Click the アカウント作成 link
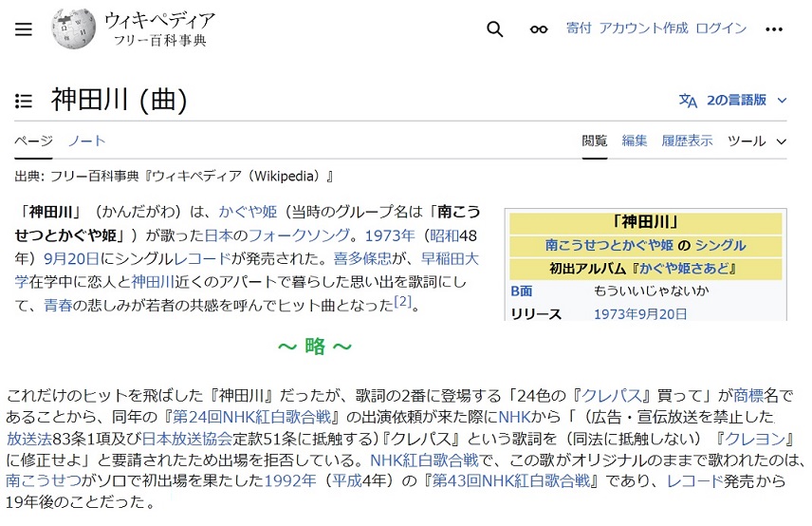The width and height of the screenshot is (812, 526). click(x=643, y=28)
